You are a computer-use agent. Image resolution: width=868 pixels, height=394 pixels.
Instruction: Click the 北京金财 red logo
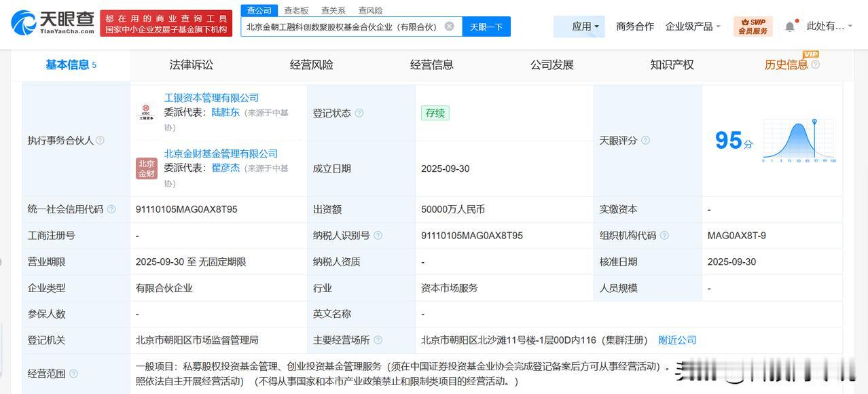point(146,168)
